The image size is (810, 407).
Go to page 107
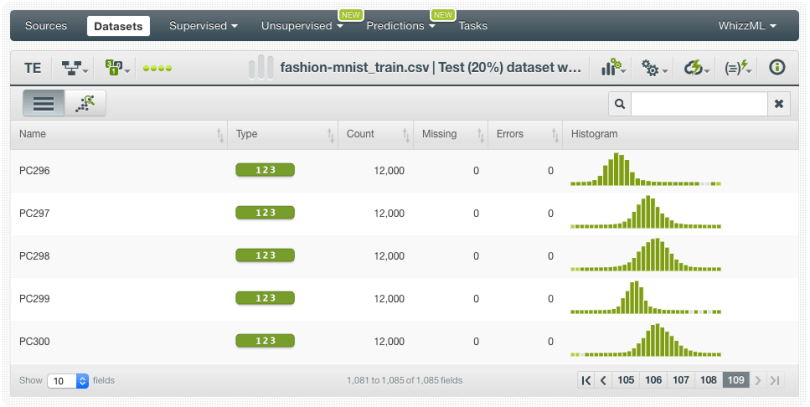(x=681, y=380)
